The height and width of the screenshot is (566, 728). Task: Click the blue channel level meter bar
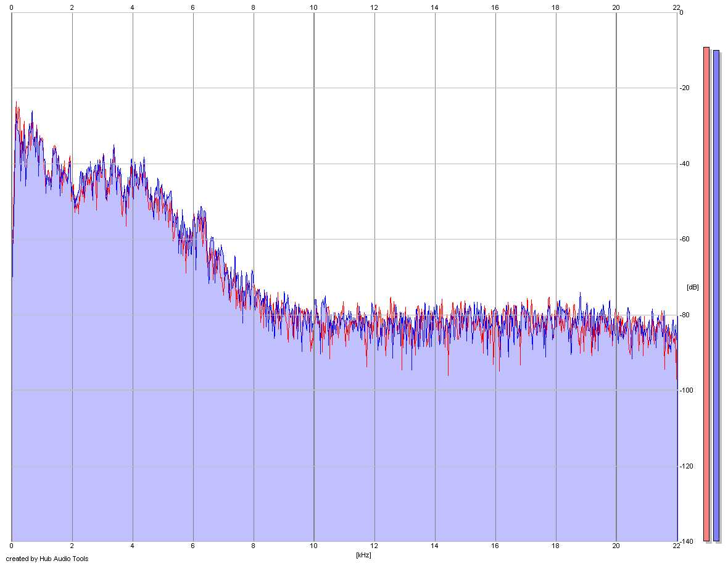(716, 295)
